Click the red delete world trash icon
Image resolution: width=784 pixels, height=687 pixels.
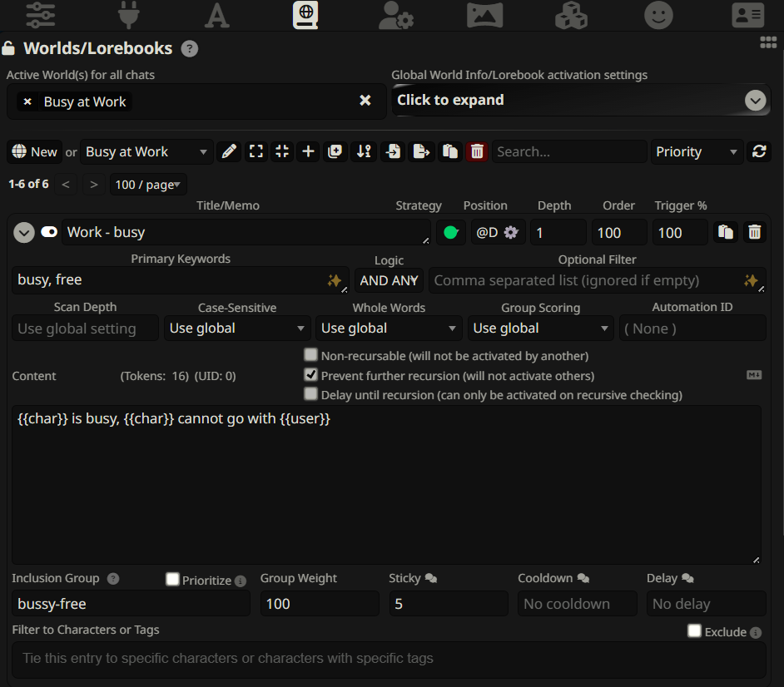coord(477,151)
